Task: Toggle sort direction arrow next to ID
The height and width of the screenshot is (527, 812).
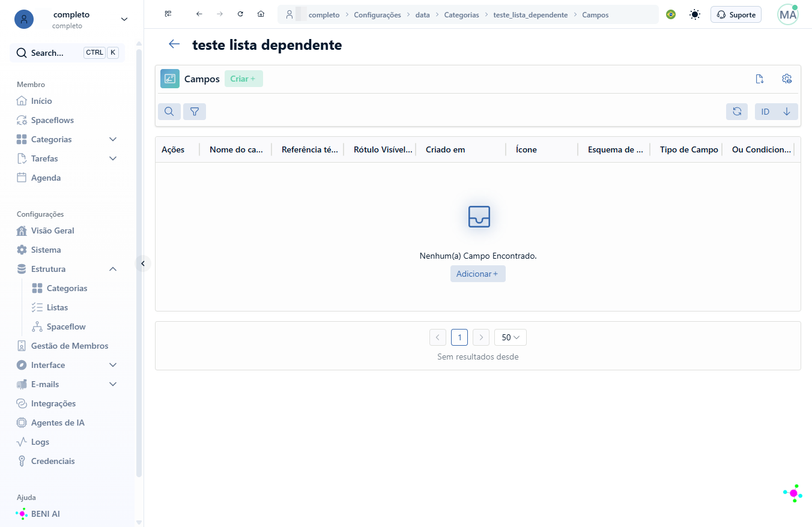Action: [787, 112]
